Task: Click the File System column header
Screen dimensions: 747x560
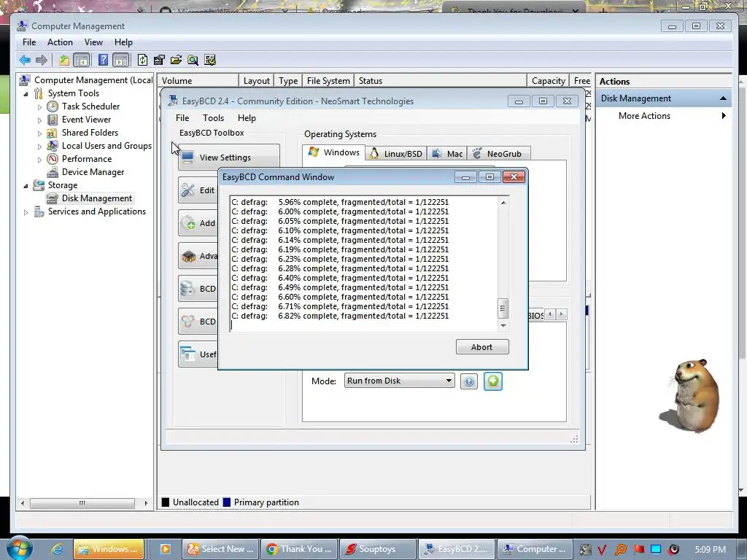Action: pos(328,80)
